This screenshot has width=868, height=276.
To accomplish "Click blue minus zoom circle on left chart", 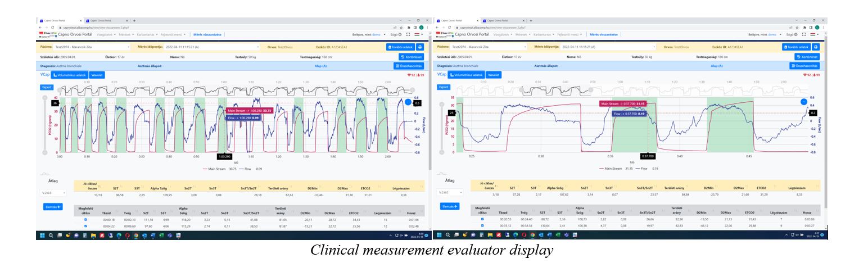I will pyautogui.click(x=408, y=102).
